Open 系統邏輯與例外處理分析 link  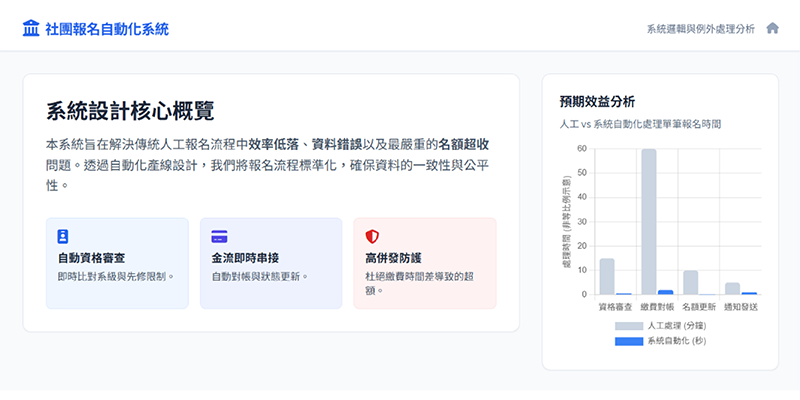coord(701,29)
